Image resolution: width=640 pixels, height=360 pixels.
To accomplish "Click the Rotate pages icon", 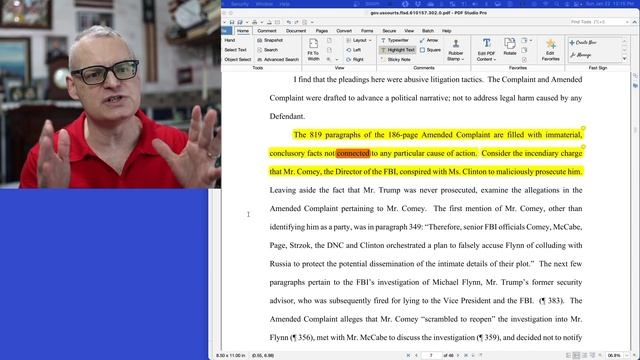I will point(510,44).
